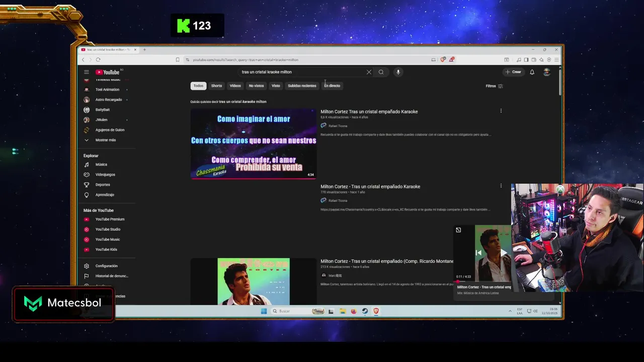Show hidden system tray icons

510,311
